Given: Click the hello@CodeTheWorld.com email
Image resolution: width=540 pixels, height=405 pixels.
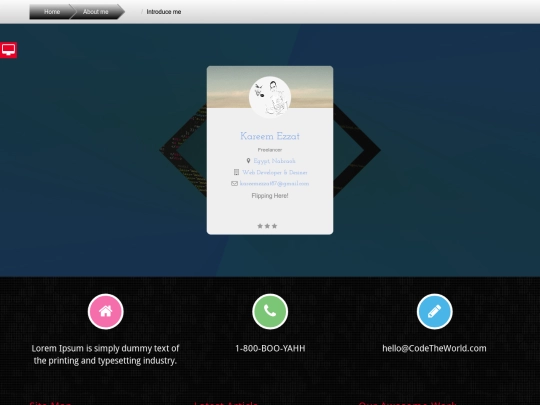Looking at the screenshot, I should click(435, 348).
